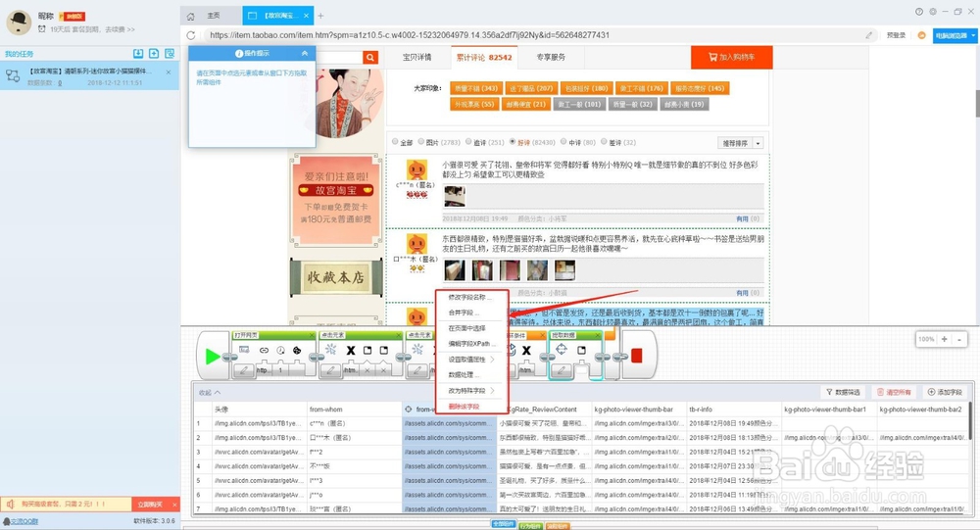Viewport: 980px width, 530px height.
Task: Choose 删除该字段 from the context menu
Action: 464,407
